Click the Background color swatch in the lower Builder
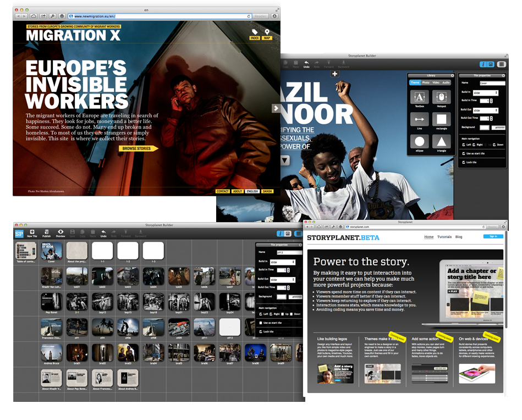The height and width of the screenshot is (420, 522). click(281, 296)
